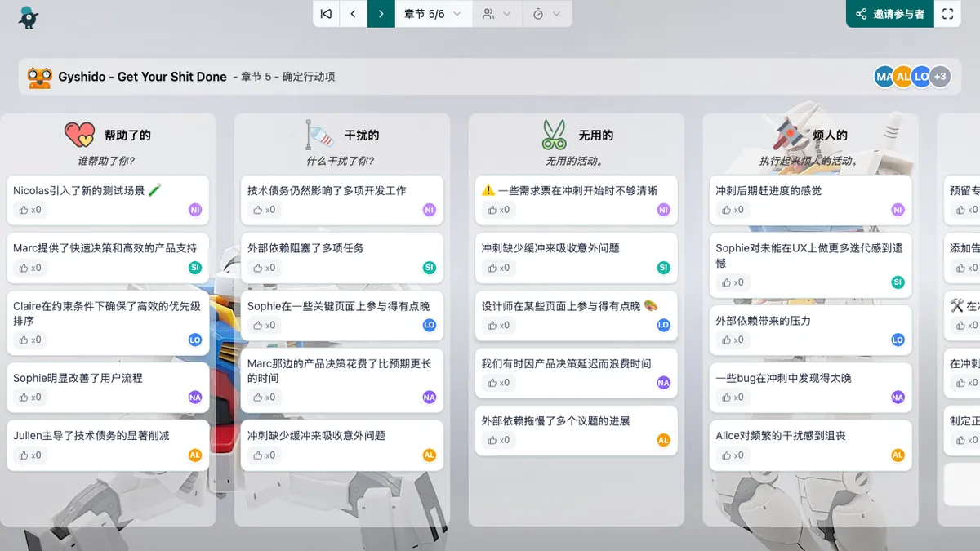Select the 烦人的 column header
The width and height of the screenshot is (980, 551).
coord(830,136)
